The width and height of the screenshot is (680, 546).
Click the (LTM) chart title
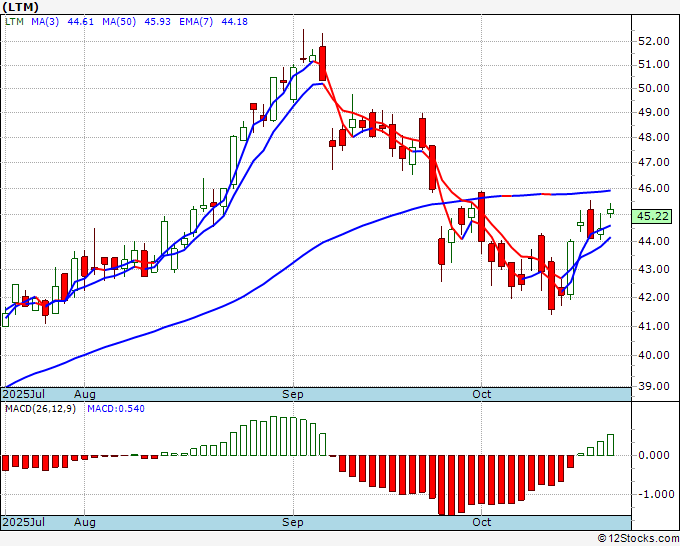point(21,7)
